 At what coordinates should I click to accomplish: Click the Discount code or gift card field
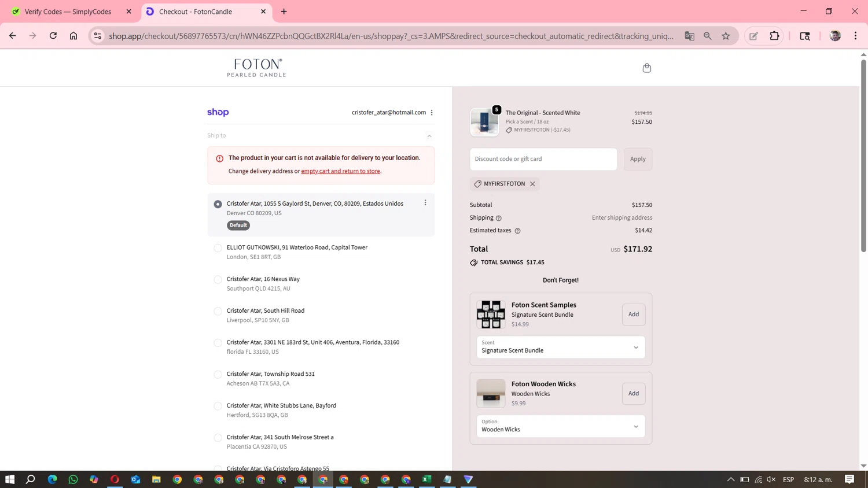pyautogui.click(x=543, y=159)
